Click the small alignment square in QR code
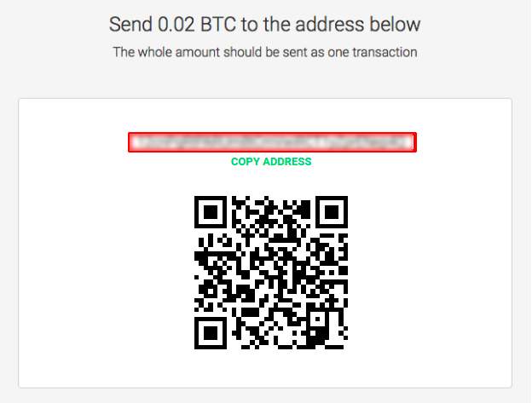Screen dimensions: 532x403 tap(318, 319)
